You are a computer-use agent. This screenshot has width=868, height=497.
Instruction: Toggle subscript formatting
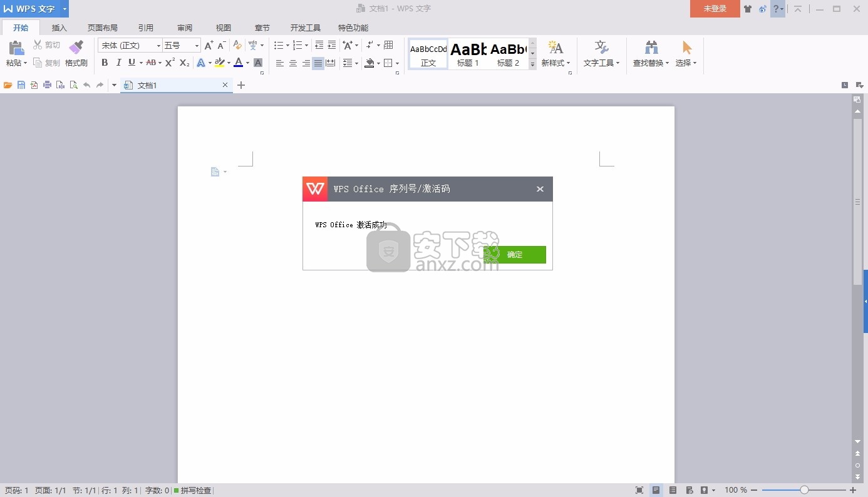pyautogui.click(x=184, y=63)
